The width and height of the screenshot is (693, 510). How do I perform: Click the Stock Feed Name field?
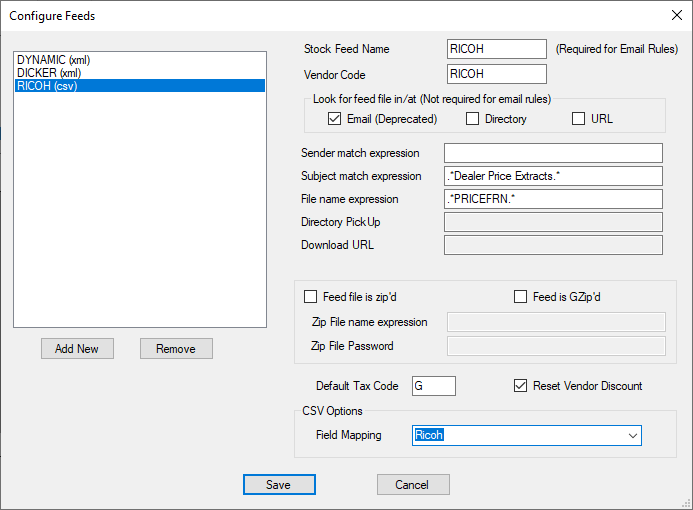pos(497,49)
